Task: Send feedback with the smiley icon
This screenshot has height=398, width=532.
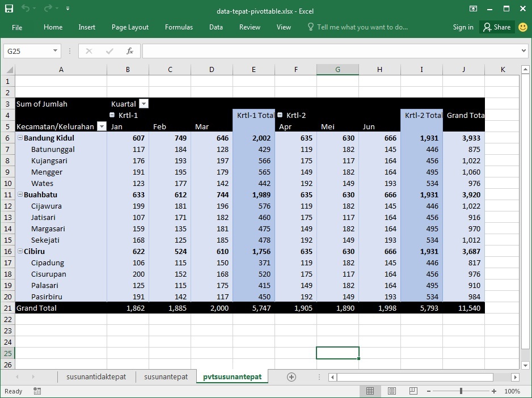Action: click(x=522, y=27)
